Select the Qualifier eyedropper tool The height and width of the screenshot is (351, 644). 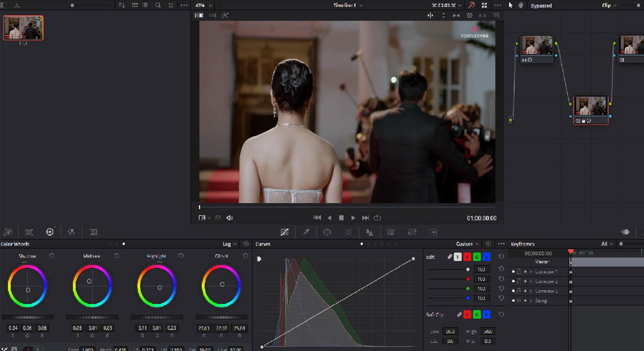(306, 232)
